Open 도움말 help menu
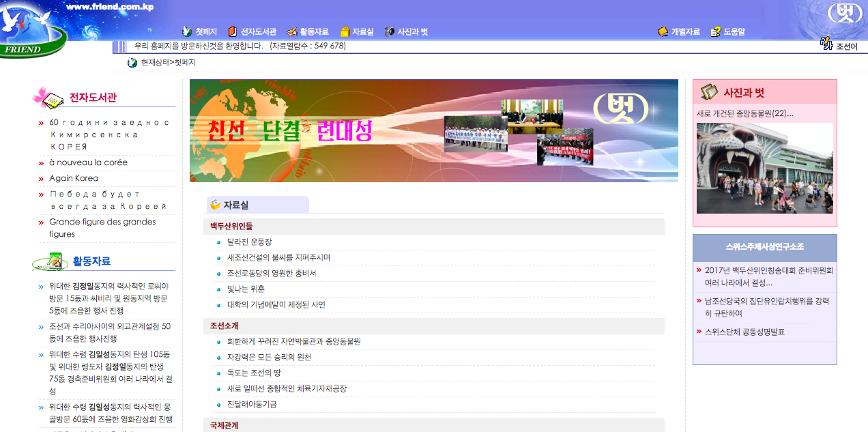The image size is (868, 432). (734, 31)
